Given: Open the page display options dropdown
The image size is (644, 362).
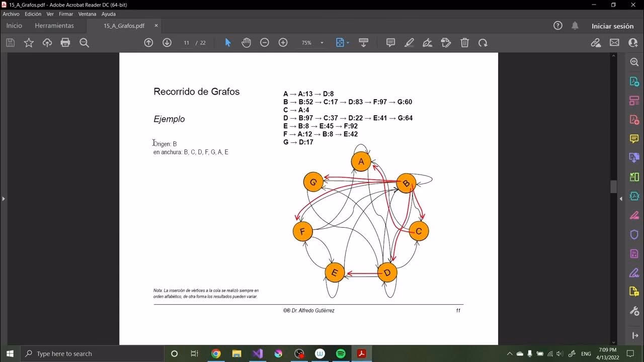Looking at the screenshot, I should coord(343,43).
